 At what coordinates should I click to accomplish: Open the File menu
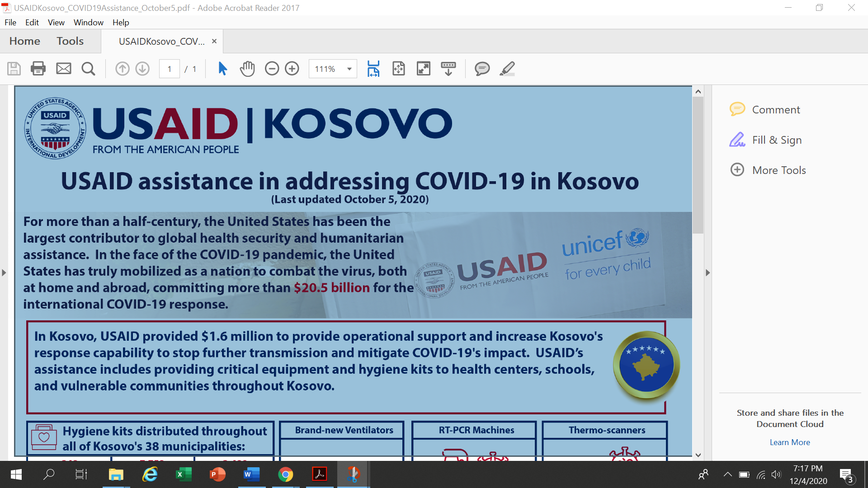10,22
